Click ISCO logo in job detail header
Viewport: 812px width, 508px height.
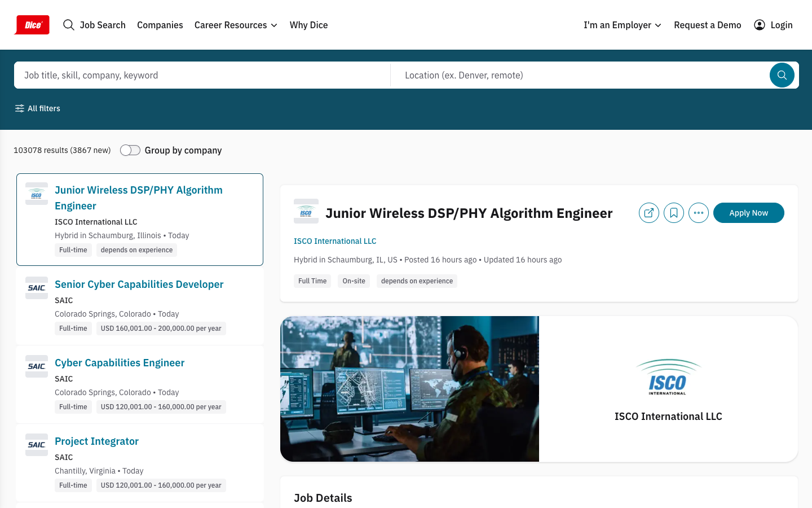[306, 211]
